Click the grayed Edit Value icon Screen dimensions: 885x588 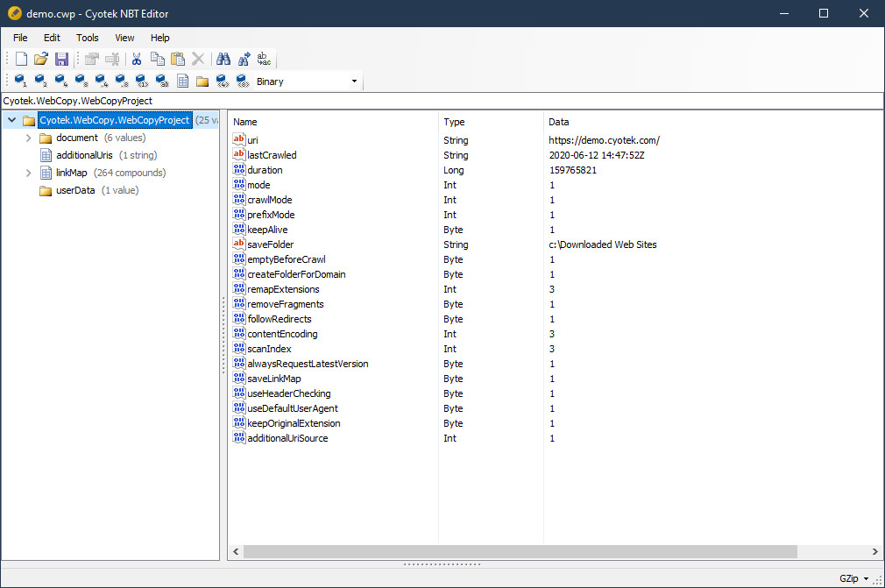[92, 59]
